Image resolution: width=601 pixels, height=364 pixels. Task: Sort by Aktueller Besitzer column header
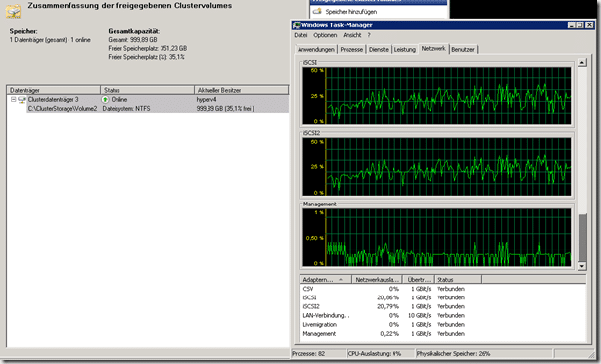(x=242, y=90)
